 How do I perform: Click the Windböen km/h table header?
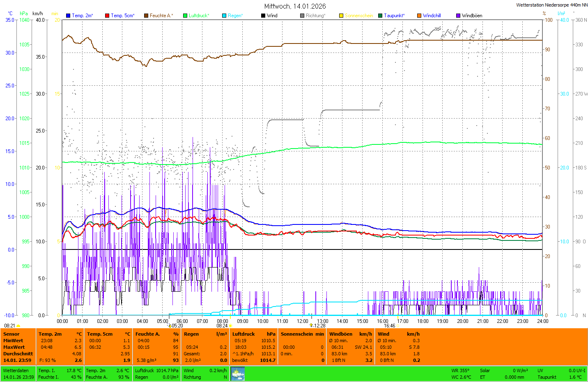pos(351,334)
